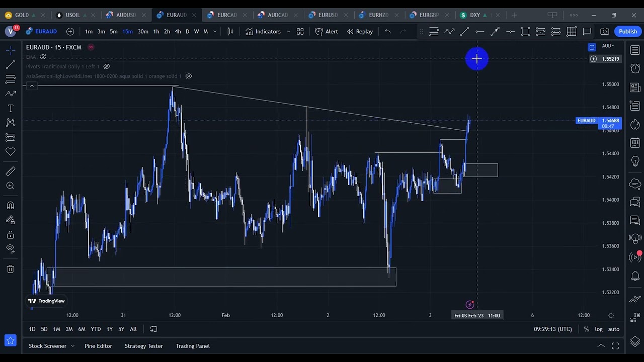Click the trash icon to remove drawings

pos(10,269)
